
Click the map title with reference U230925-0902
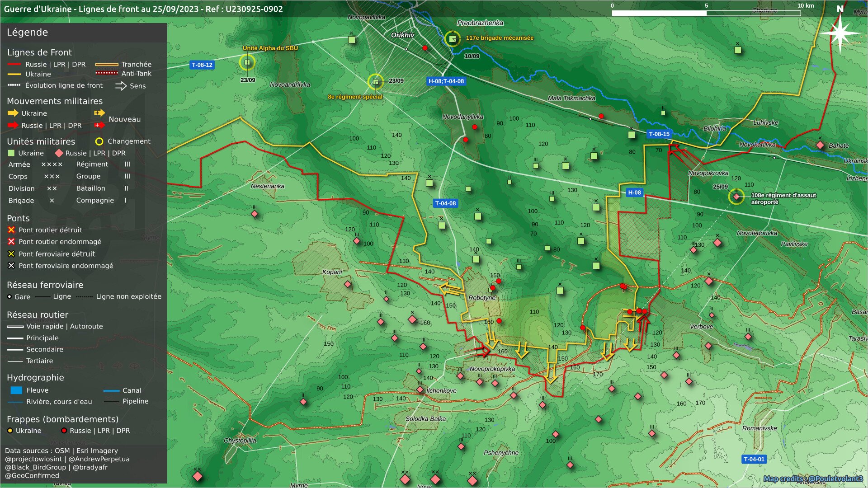pyautogui.click(x=143, y=9)
